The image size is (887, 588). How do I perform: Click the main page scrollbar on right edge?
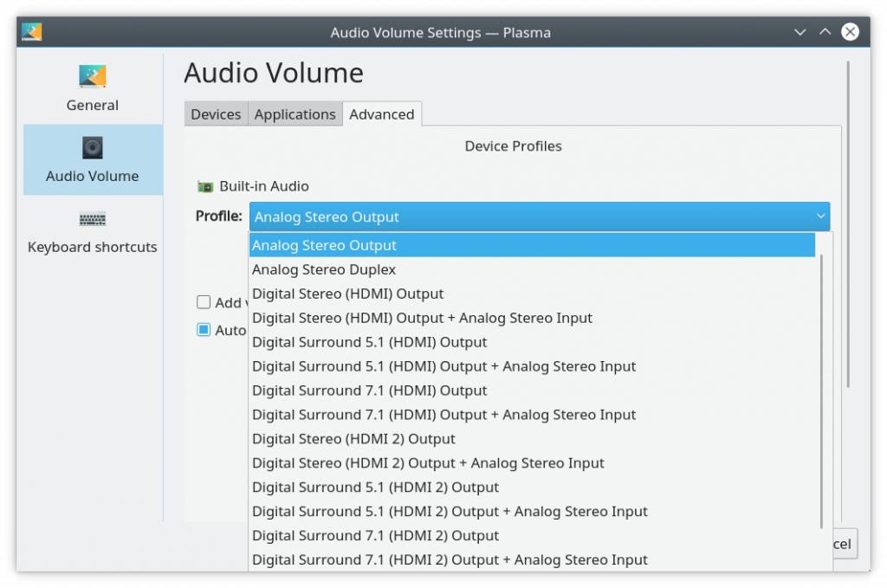point(849,225)
